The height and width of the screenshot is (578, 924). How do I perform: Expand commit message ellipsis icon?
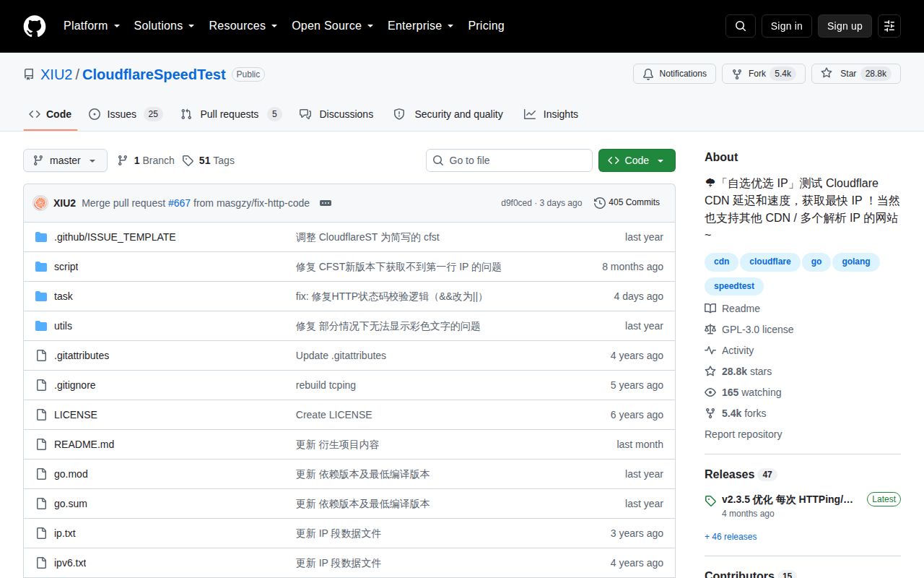click(326, 203)
